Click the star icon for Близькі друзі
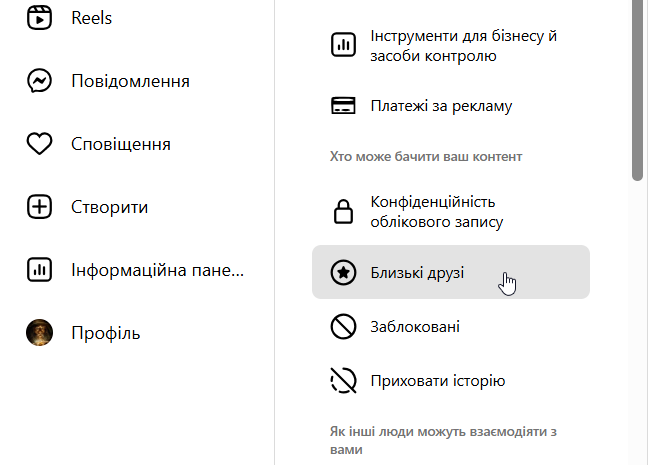Screen dimensions: 648x465 tap(343, 272)
